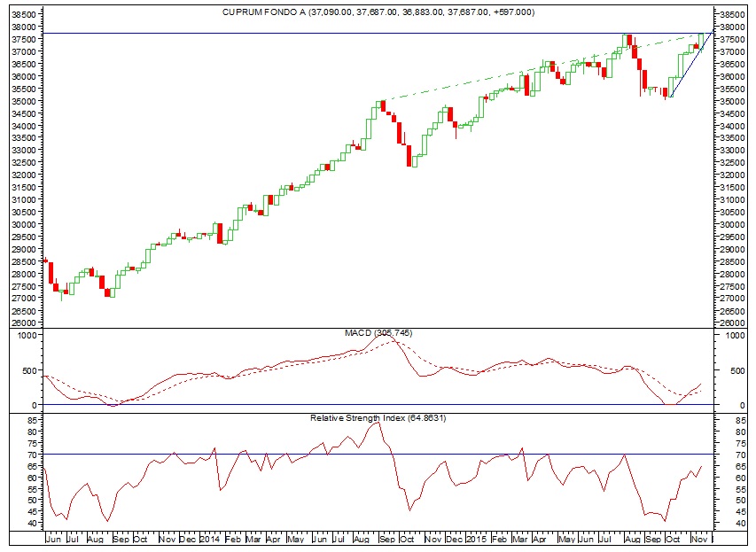
Task: Click '28500' on the right price axis
Action: [x=732, y=261]
